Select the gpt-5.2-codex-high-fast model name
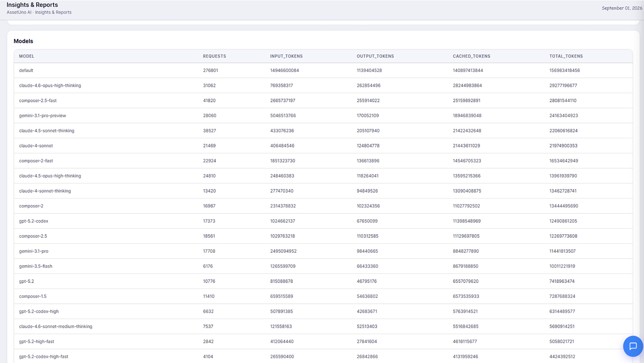644x363 pixels. tap(44, 357)
